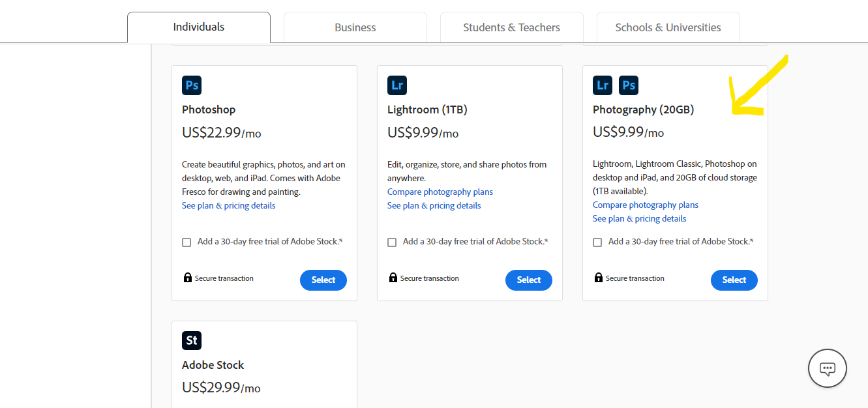The width and height of the screenshot is (868, 408).
Task: Switch to Schools & Universities tab
Action: (x=668, y=27)
